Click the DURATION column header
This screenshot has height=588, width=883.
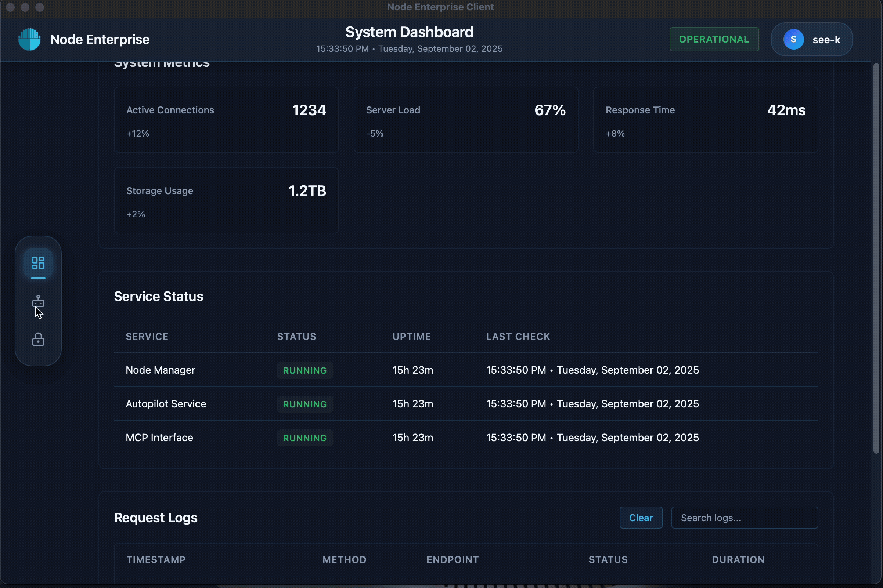(x=738, y=559)
